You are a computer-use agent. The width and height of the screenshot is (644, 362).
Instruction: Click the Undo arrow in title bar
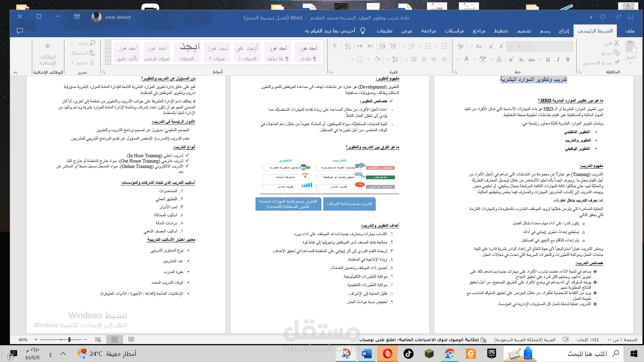[619, 17]
